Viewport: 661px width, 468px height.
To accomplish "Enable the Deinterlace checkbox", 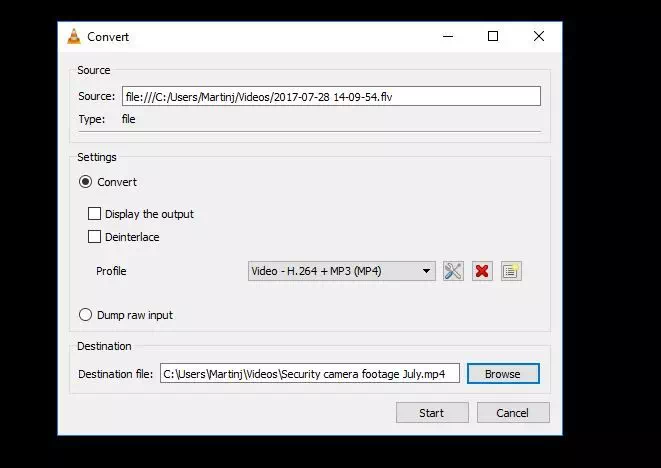I will (94, 237).
